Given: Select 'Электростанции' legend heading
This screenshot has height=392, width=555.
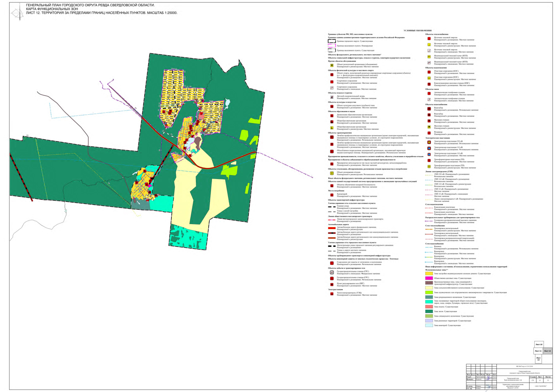Looking at the screenshot, I should point(335,289).
